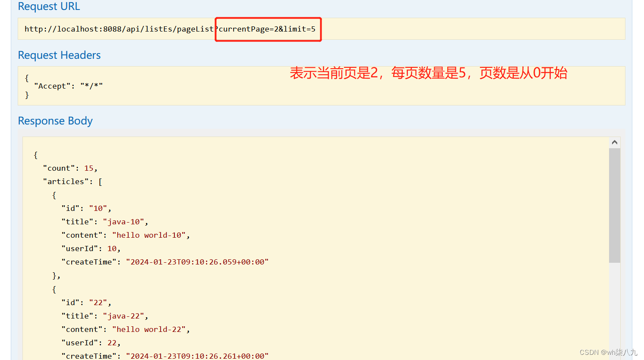Click the Request Headers heading
The width and height of the screenshot is (644, 360).
pos(59,55)
